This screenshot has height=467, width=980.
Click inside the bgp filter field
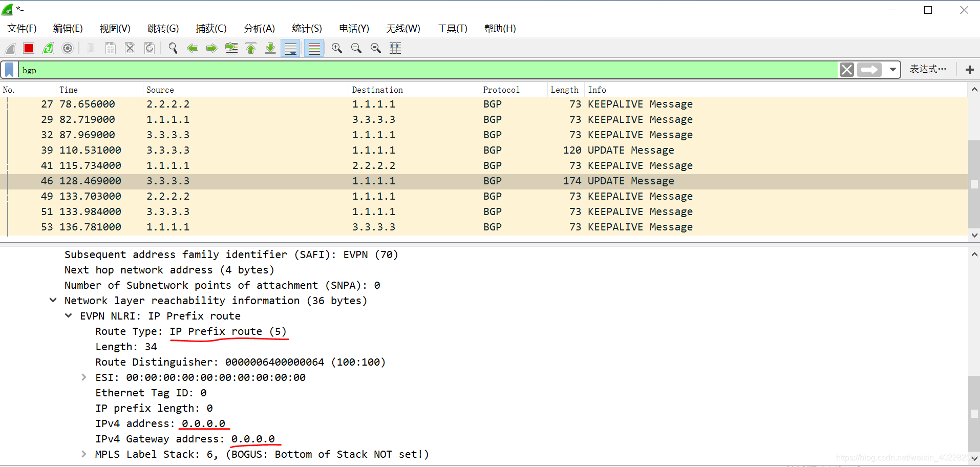click(x=428, y=70)
